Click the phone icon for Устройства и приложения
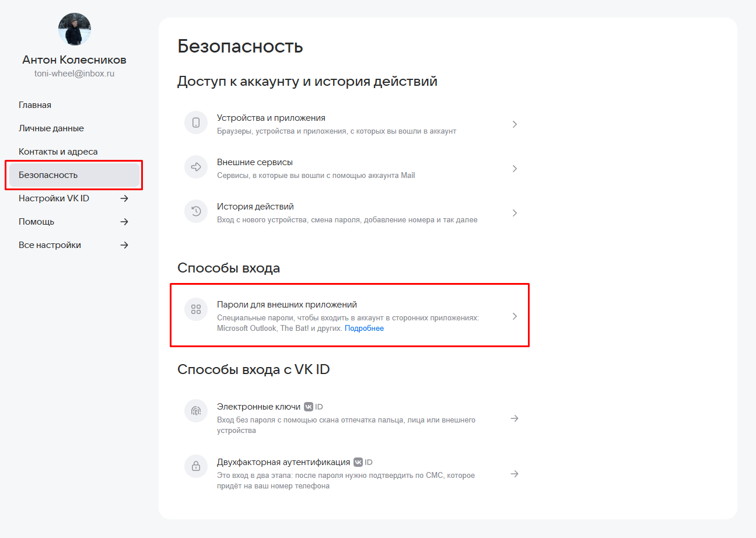Image resolution: width=756 pixels, height=538 pixels. pos(196,123)
